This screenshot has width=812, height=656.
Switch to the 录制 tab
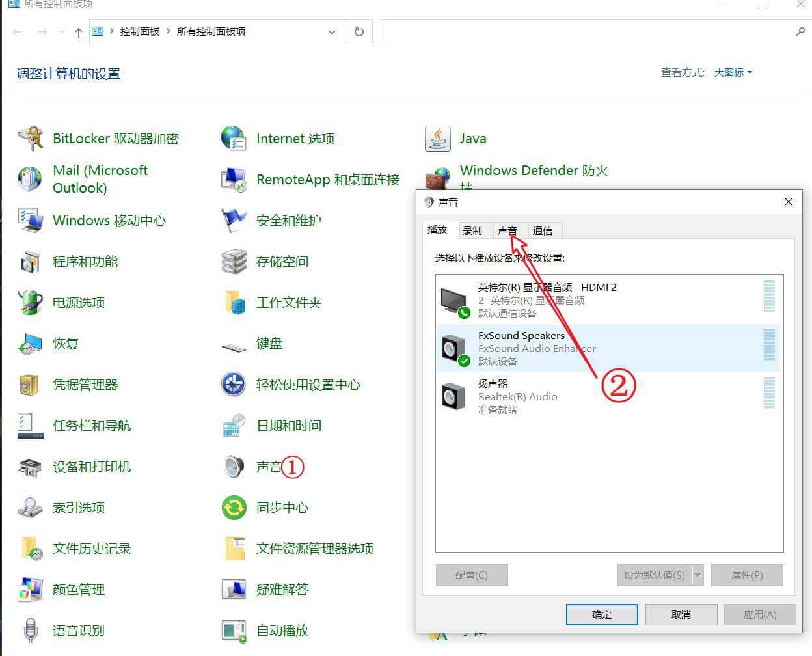(472, 230)
